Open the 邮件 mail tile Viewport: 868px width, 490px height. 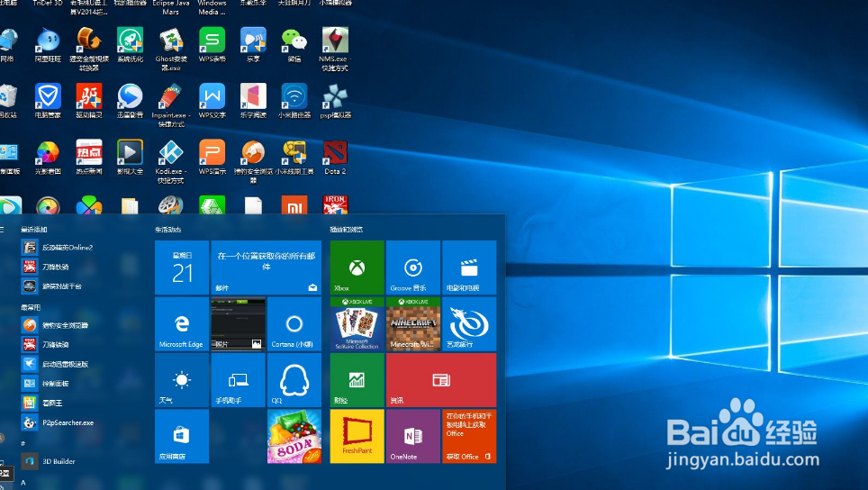[x=267, y=268]
